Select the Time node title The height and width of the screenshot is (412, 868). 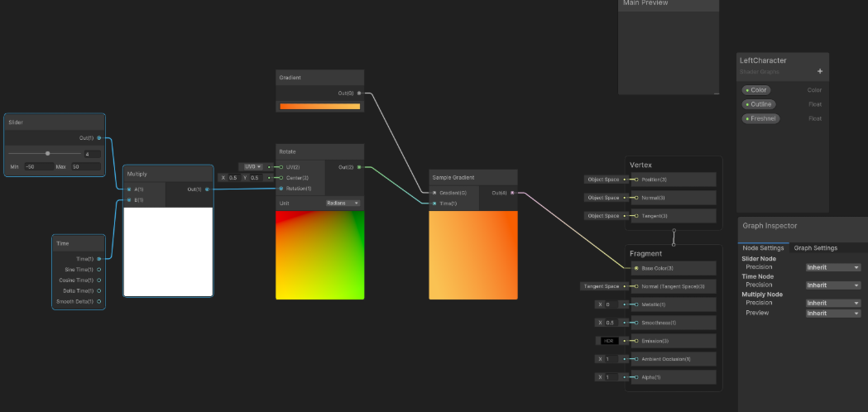63,244
